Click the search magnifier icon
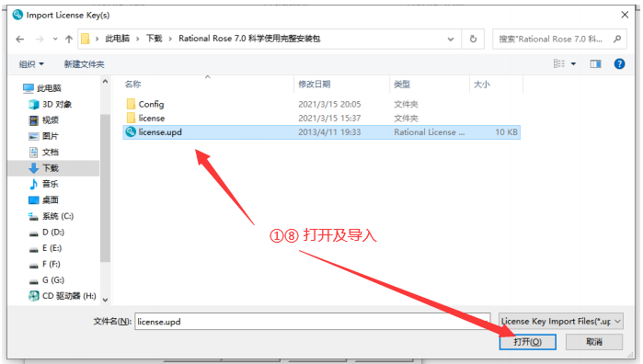Screen dimensions: 643x364 point(616,39)
